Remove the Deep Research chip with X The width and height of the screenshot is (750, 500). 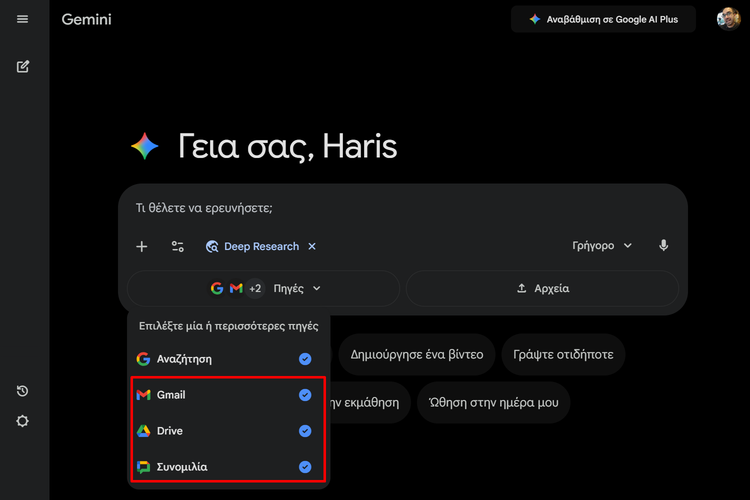click(x=312, y=246)
